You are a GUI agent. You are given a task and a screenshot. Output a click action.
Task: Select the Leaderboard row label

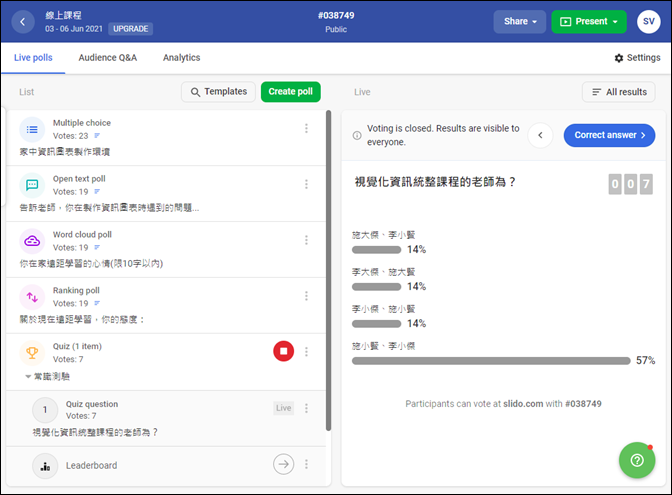(x=91, y=465)
